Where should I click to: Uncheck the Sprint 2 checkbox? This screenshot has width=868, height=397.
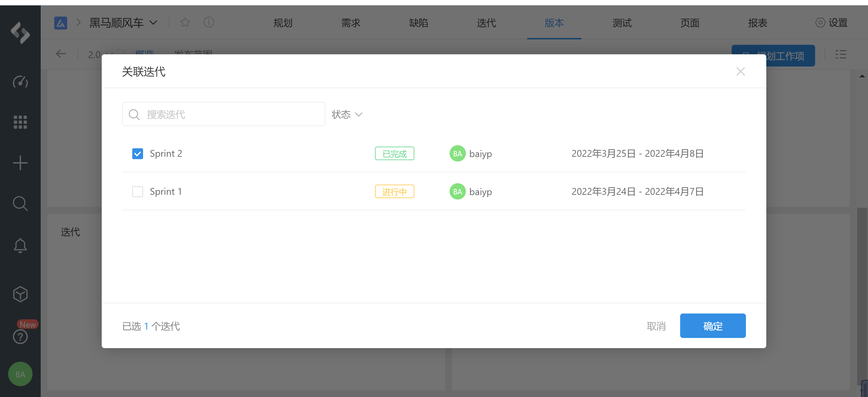138,154
